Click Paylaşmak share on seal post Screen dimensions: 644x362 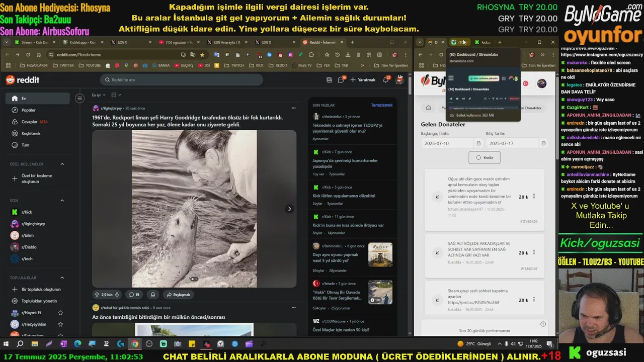(x=179, y=295)
